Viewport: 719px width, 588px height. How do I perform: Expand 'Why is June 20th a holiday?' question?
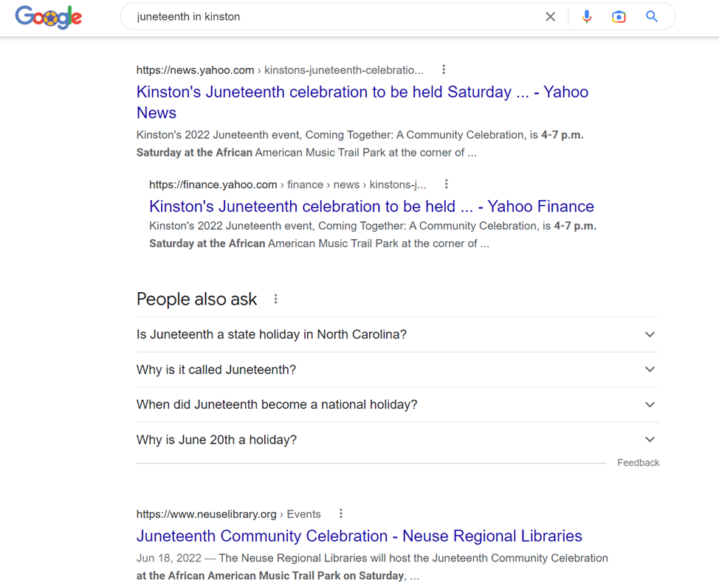point(398,440)
